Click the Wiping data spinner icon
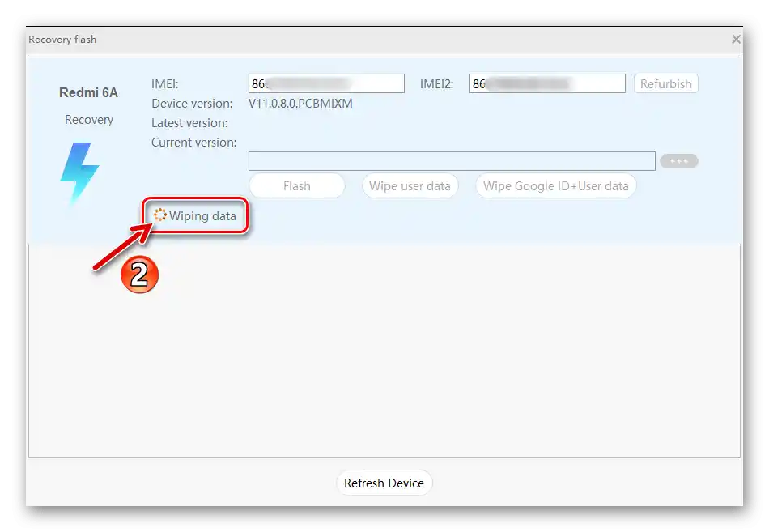The image size is (769, 532). (x=160, y=215)
